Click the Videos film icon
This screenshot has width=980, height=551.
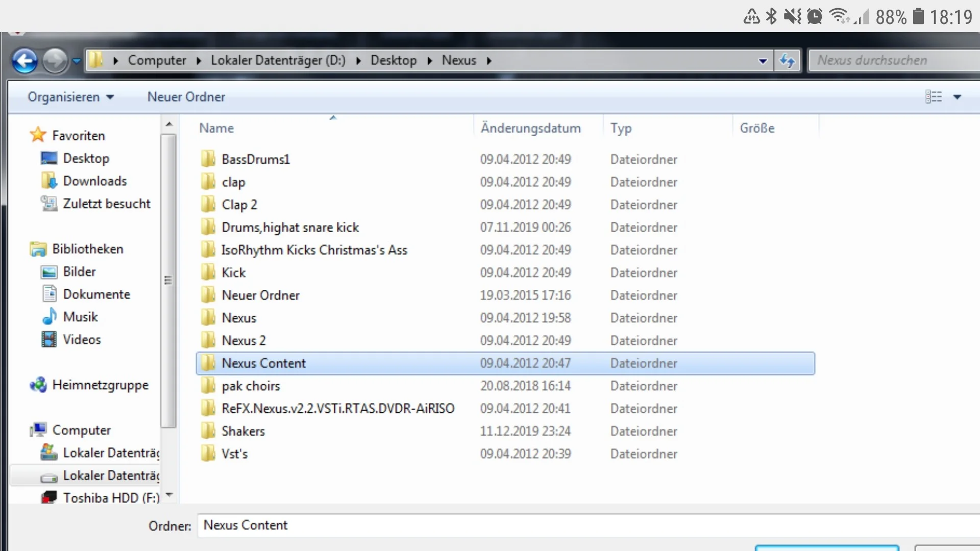pyautogui.click(x=49, y=339)
